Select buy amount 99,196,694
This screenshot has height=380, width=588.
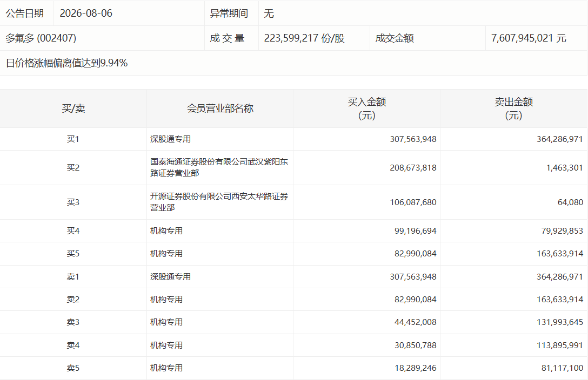coord(415,231)
